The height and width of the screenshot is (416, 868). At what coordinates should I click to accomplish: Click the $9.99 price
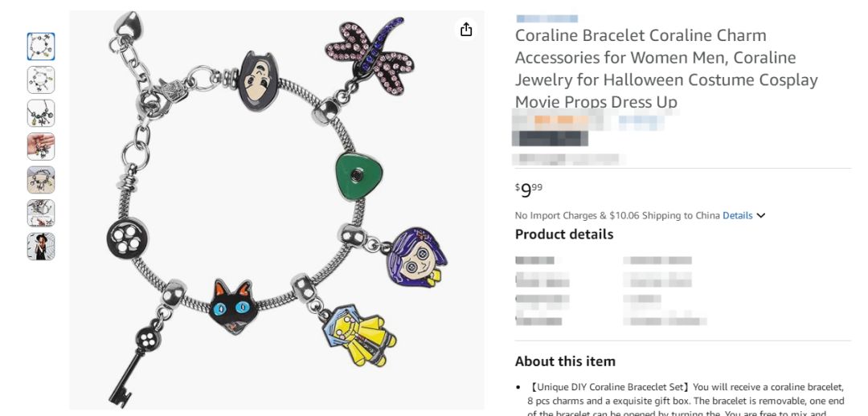click(529, 190)
